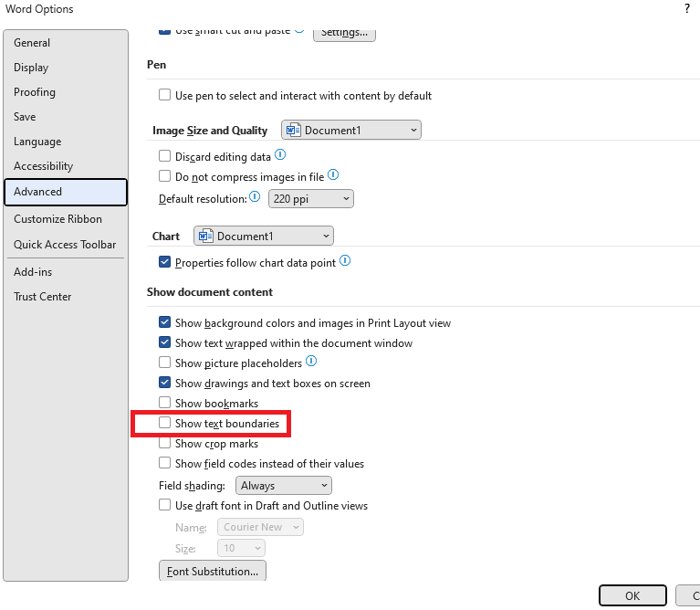Select the Advanced category

tap(66, 192)
